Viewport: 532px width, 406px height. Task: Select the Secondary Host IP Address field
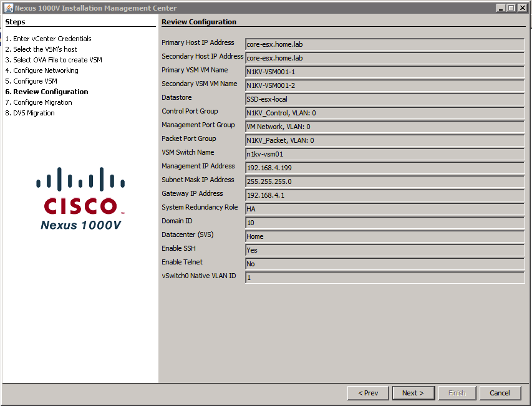(x=385, y=58)
